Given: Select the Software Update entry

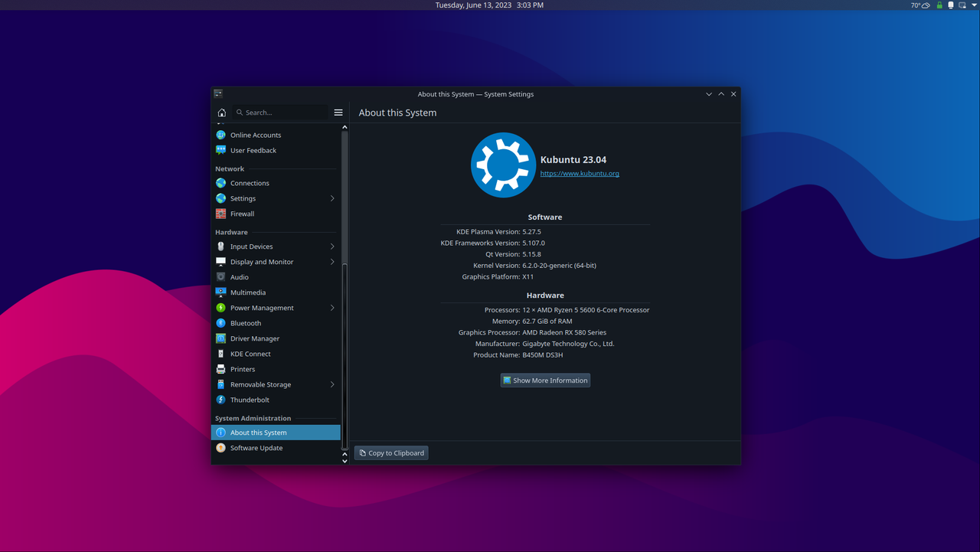Looking at the screenshot, I should [276, 448].
